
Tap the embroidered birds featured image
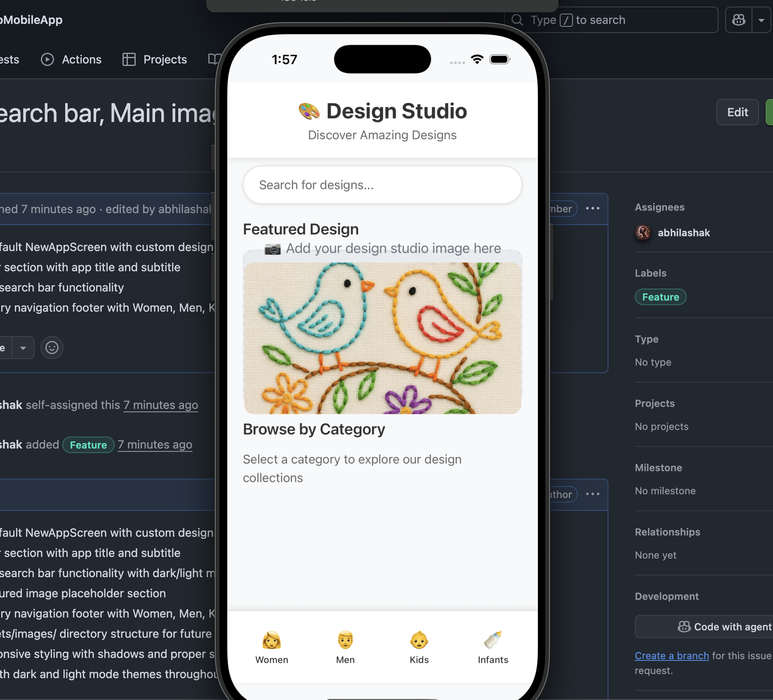(382, 338)
